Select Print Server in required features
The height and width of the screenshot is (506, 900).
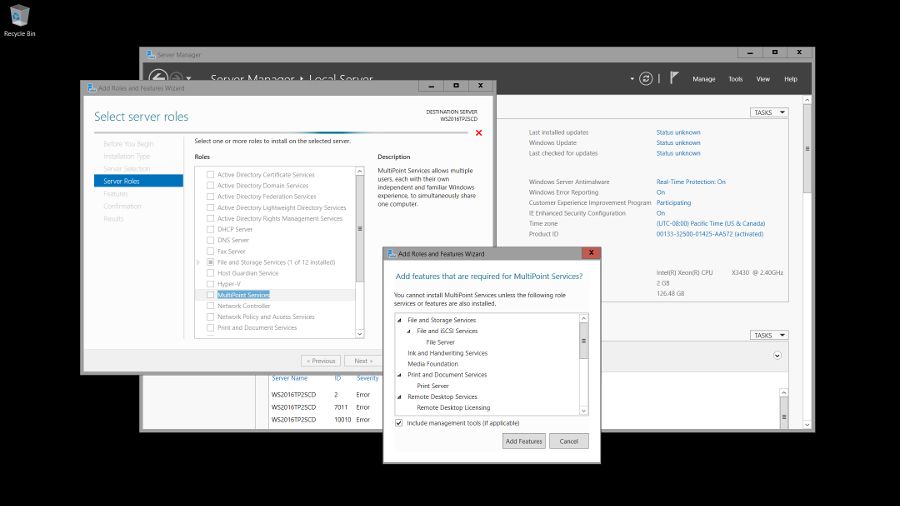click(x=433, y=386)
